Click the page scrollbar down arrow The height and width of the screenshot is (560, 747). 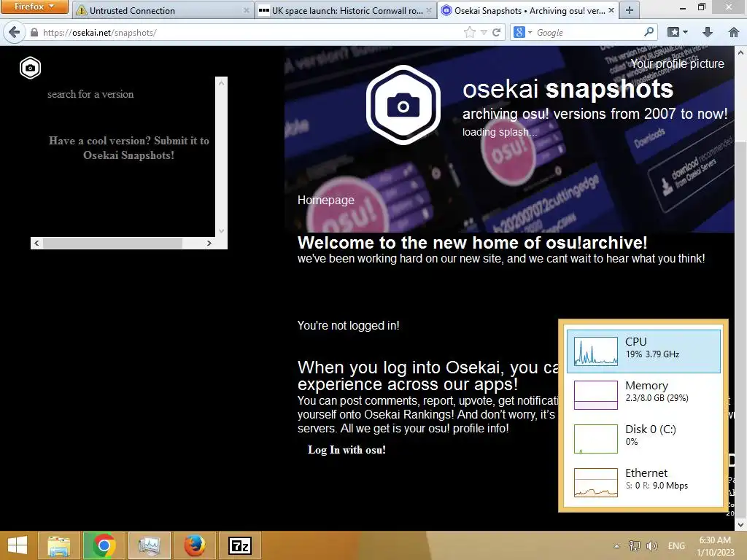[740, 524]
